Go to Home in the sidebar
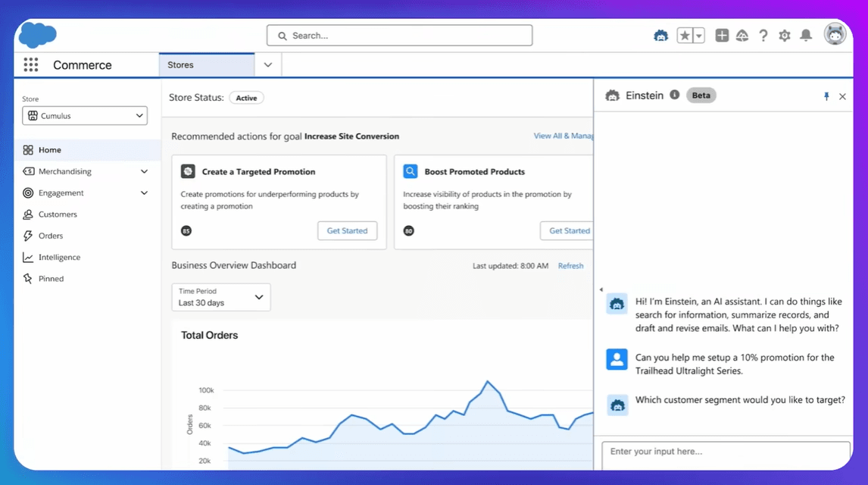868x485 pixels. [x=87, y=150]
